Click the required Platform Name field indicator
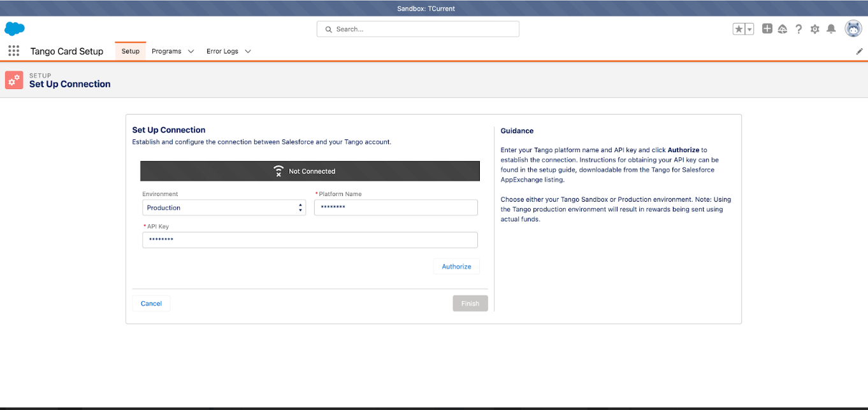 tap(318, 194)
